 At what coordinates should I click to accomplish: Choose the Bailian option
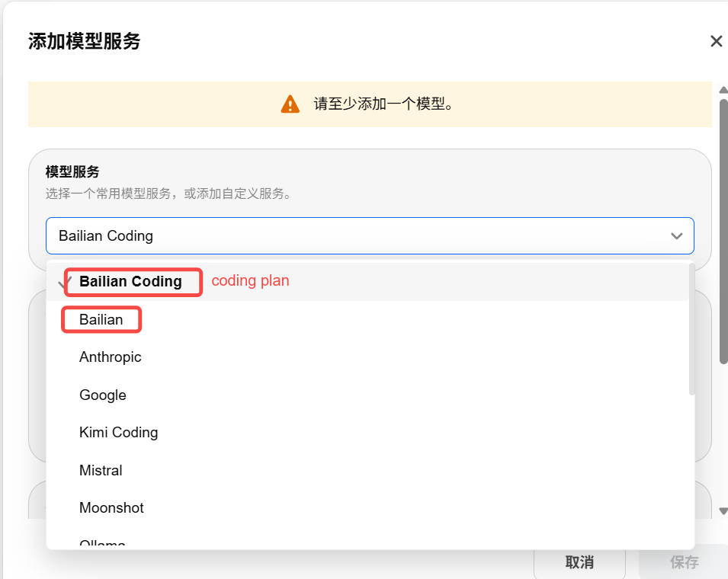pos(101,320)
